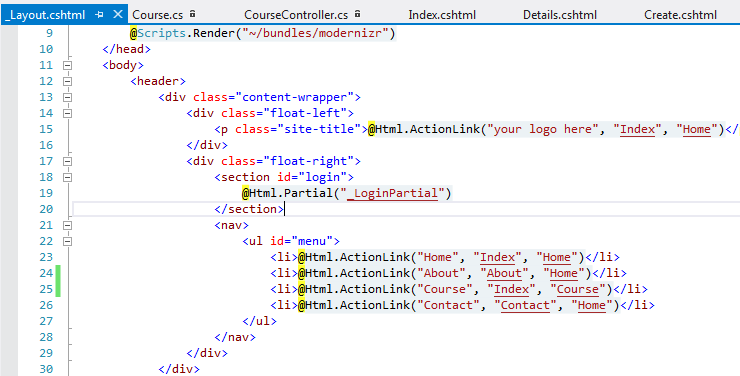The height and width of the screenshot is (376, 740).
Task: Click the "Contact" action name on line 26
Action: pyautogui.click(x=525, y=305)
